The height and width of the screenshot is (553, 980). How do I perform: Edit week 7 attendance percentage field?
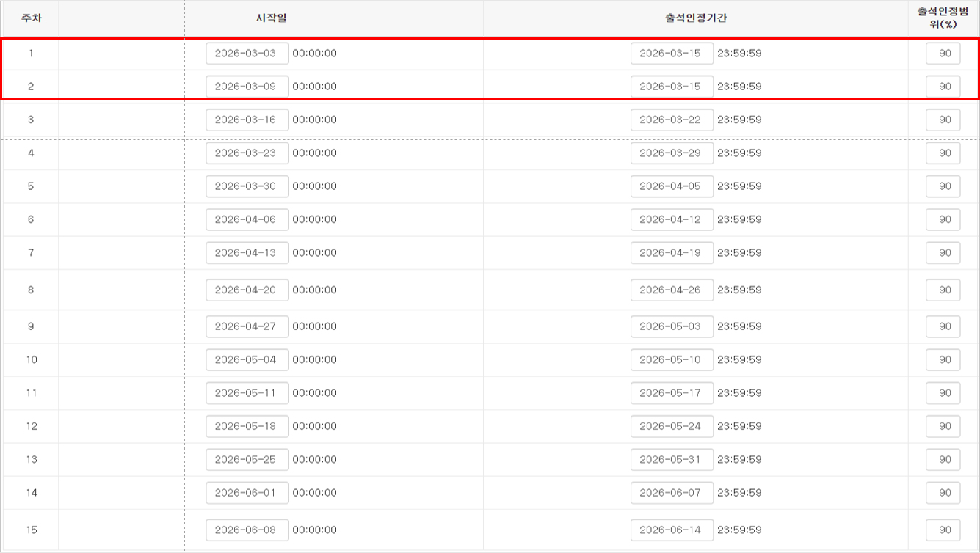coord(943,253)
